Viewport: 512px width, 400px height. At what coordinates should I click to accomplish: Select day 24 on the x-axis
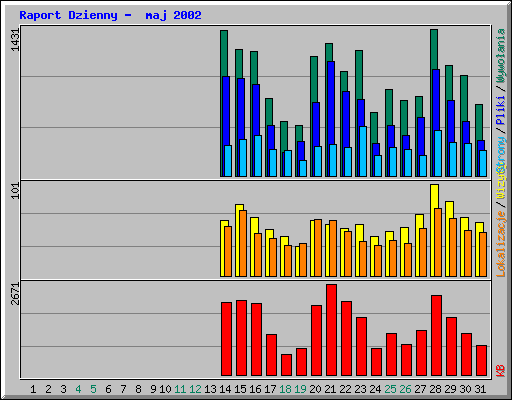pyautogui.click(x=375, y=389)
